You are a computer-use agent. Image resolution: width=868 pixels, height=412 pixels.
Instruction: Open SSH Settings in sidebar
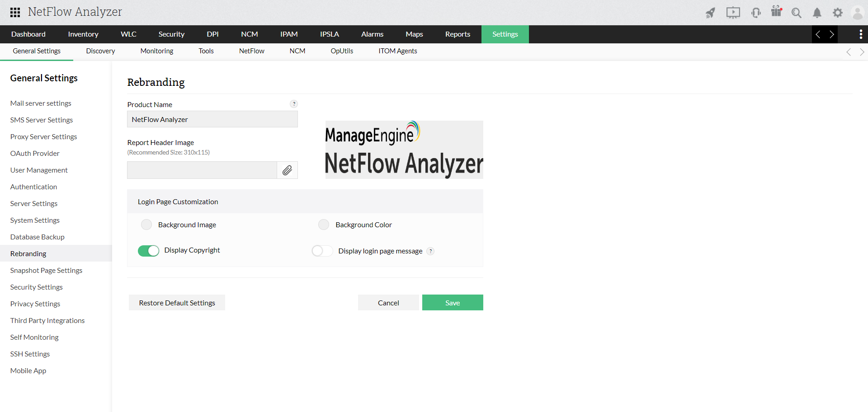pos(30,354)
